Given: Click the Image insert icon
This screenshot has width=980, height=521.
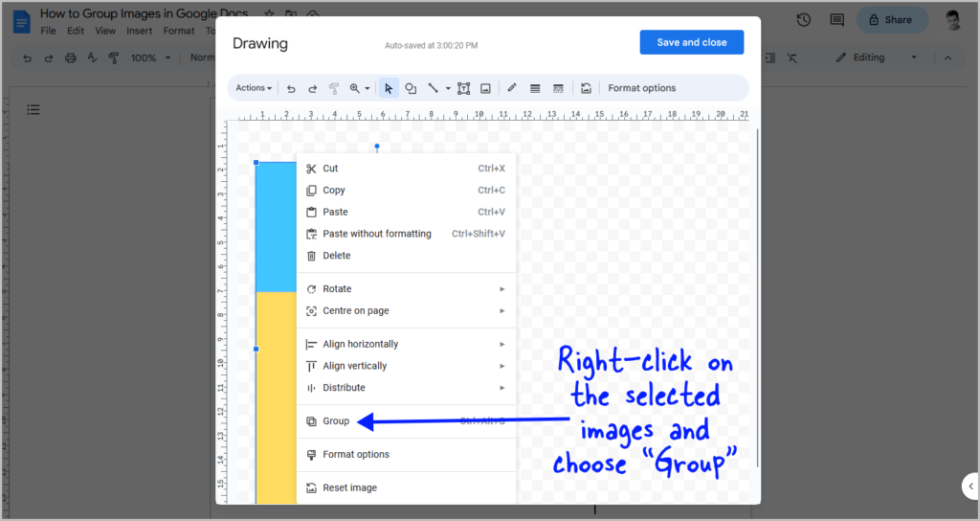Looking at the screenshot, I should click(485, 88).
